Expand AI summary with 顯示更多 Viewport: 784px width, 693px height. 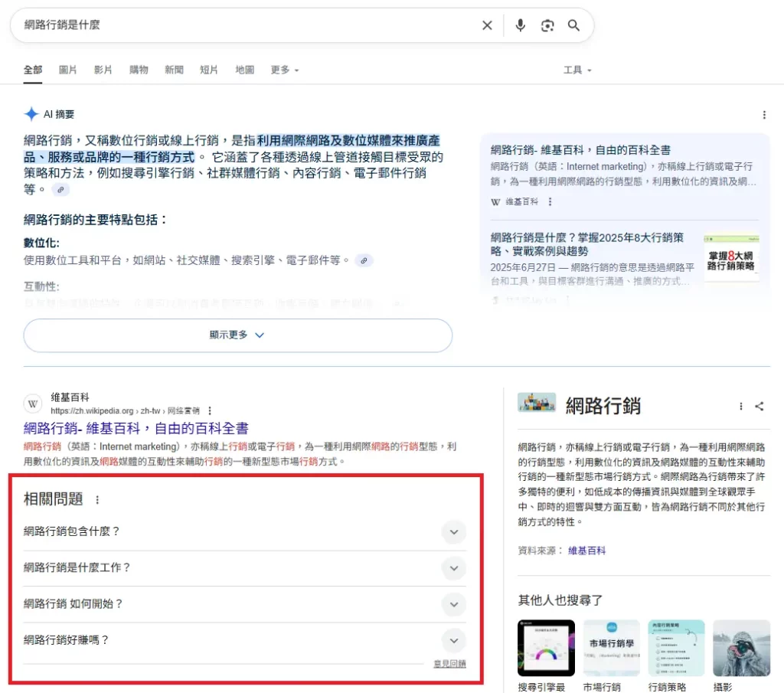(237, 335)
